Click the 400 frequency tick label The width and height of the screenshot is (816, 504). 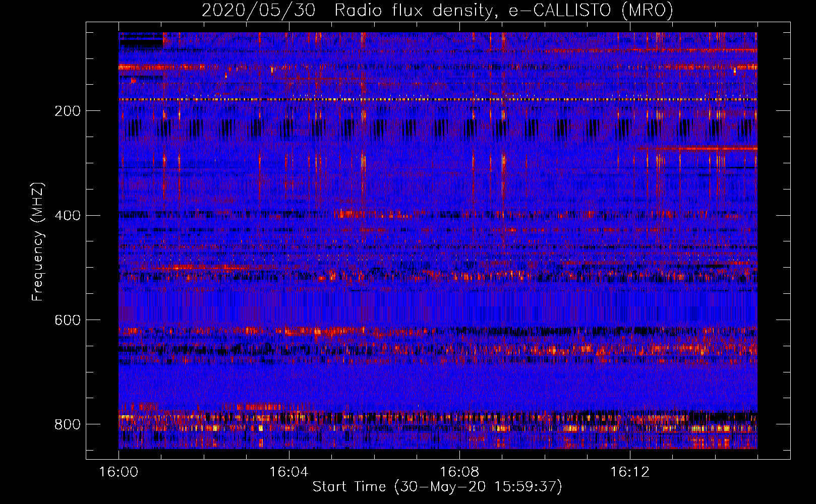(68, 216)
